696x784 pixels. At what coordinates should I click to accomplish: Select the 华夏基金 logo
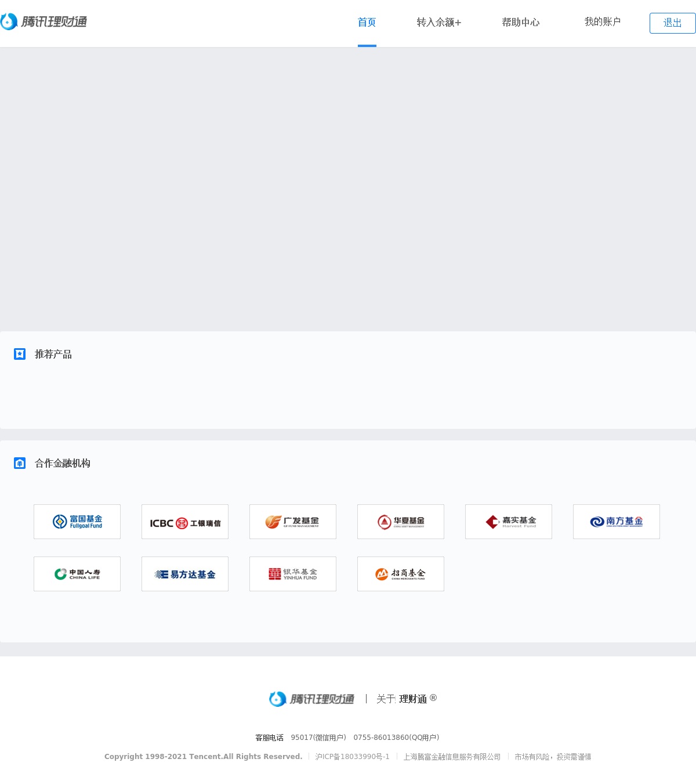point(401,522)
